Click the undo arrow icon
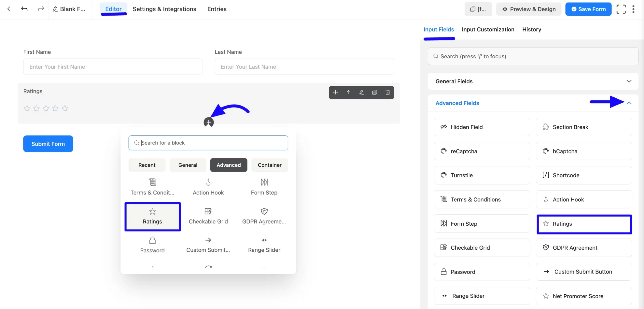The height and width of the screenshot is (309, 644). click(x=24, y=9)
